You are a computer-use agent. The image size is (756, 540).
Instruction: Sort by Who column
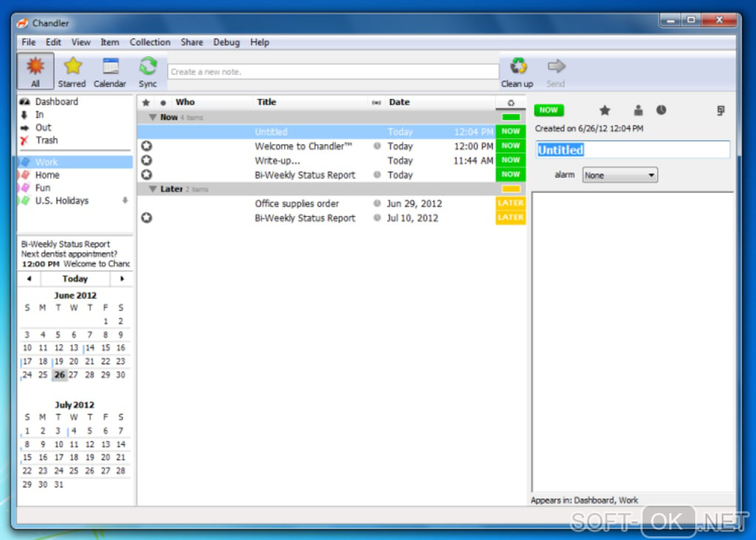185,102
